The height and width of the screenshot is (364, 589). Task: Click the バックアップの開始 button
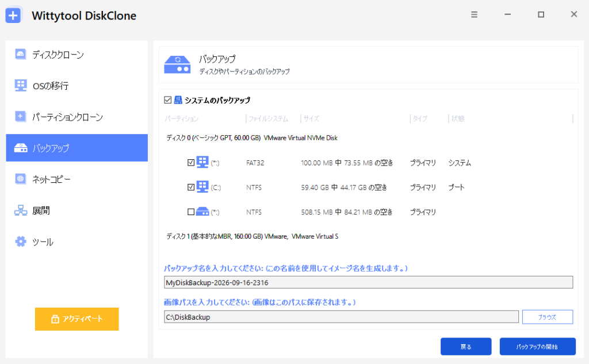[x=537, y=346]
